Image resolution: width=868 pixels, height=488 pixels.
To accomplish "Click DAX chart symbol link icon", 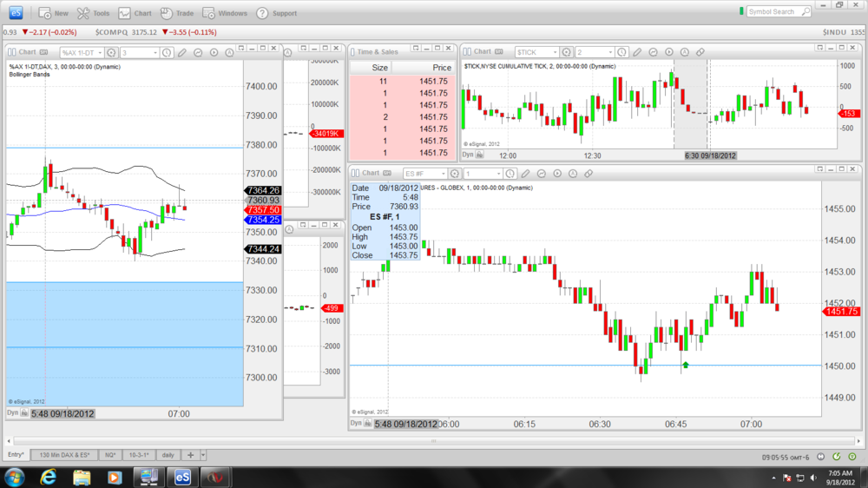I will [x=43, y=52].
